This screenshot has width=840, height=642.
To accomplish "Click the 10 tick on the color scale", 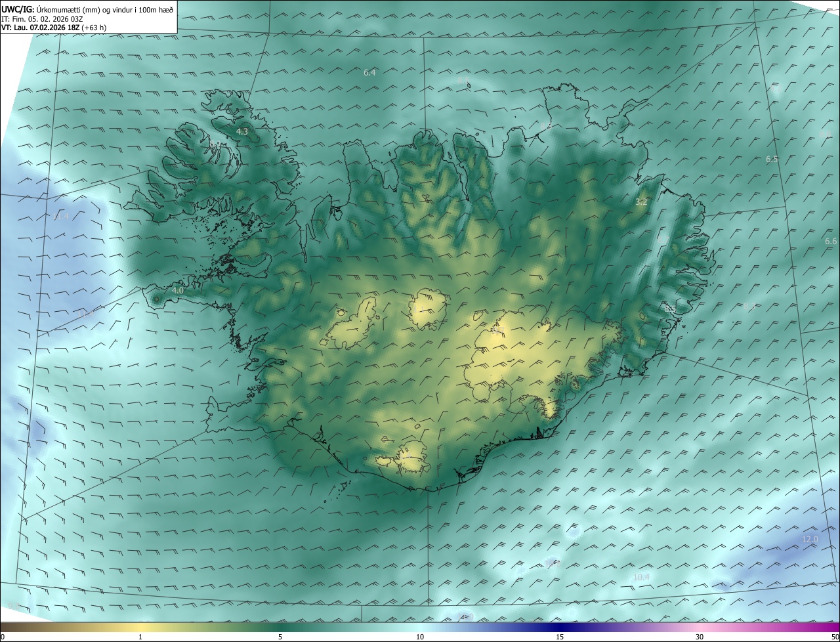I will pos(420,637).
